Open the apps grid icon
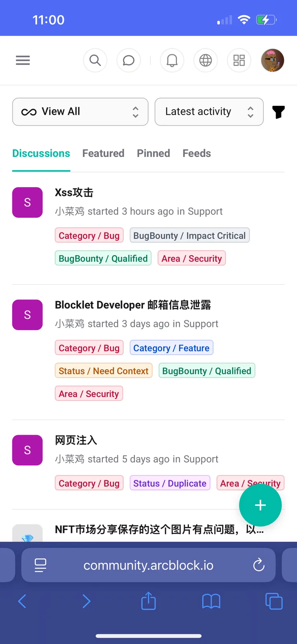The height and width of the screenshot is (644, 297). pos(239,60)
